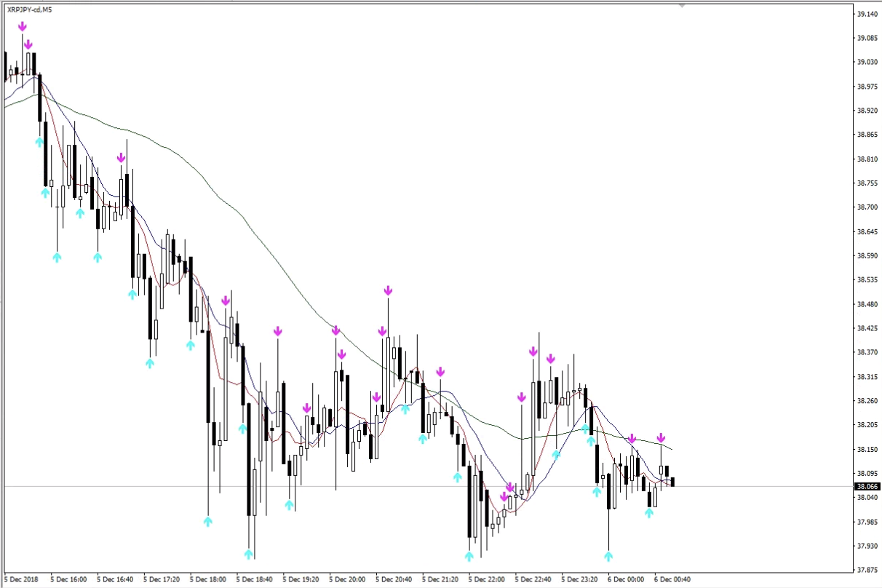This screenshot has height=588, width=882.
Task: Click the 5 Dec 2018 date label
Action: 21,580
